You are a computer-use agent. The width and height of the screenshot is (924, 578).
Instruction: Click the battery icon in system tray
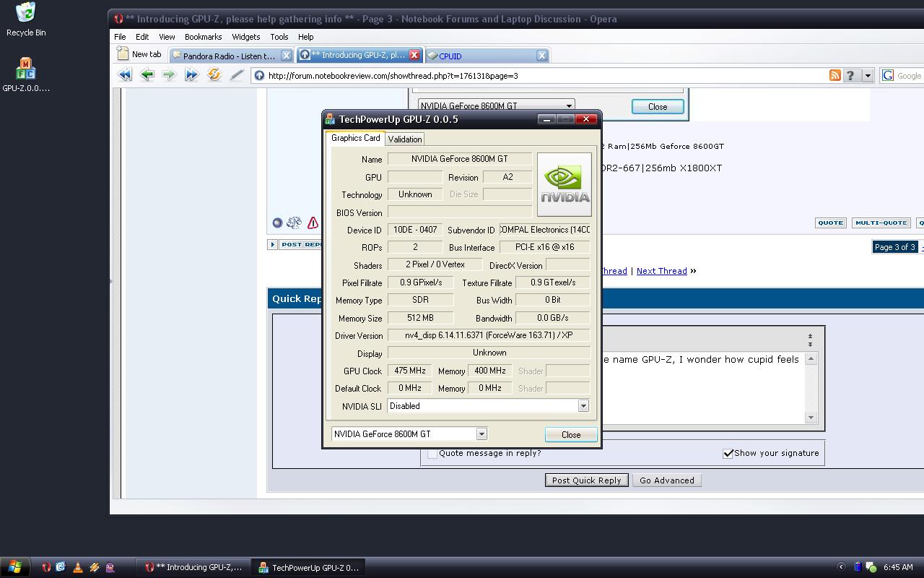858,567
